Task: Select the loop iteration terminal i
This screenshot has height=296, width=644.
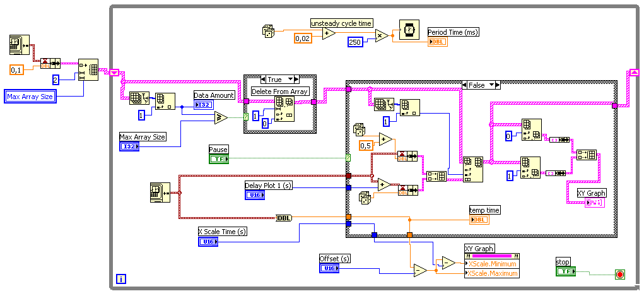Action: [x=120, y=279]
